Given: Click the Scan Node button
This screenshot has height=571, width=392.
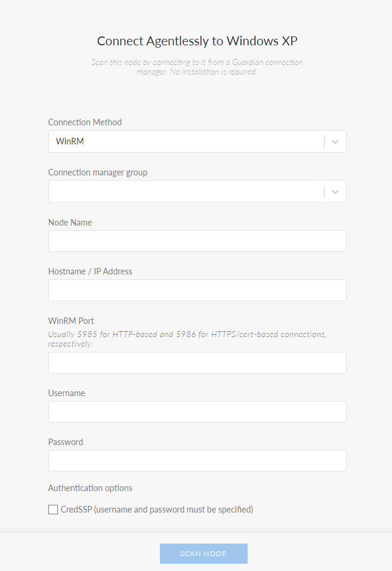Looking at the screenshot, I should [203, 554].
